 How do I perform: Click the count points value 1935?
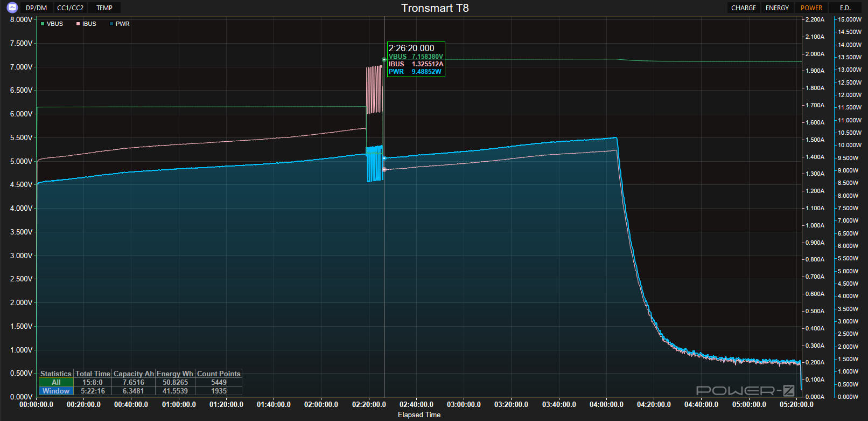pos(219,391)
